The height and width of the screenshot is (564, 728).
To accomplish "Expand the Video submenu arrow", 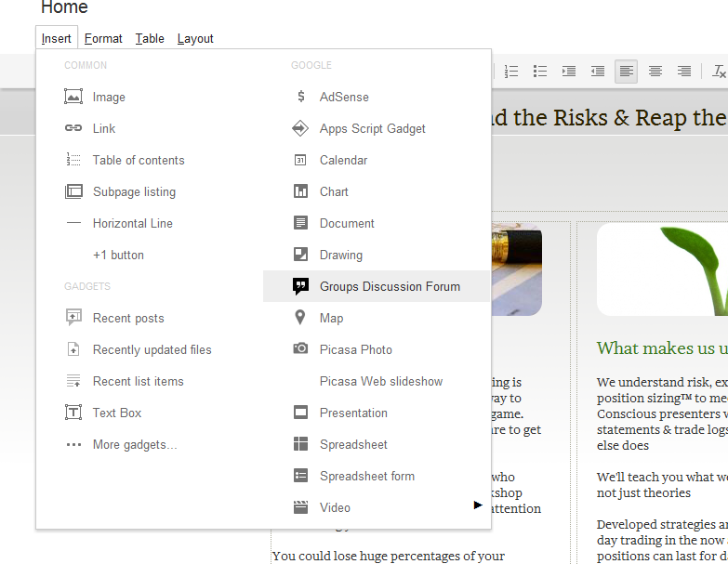I will click(478, 505).
